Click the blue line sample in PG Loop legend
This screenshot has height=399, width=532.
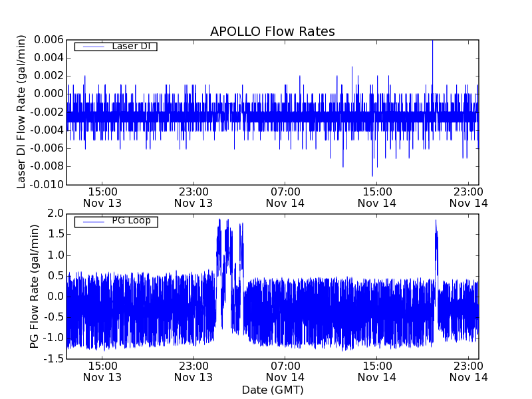[x=91, y=221]
